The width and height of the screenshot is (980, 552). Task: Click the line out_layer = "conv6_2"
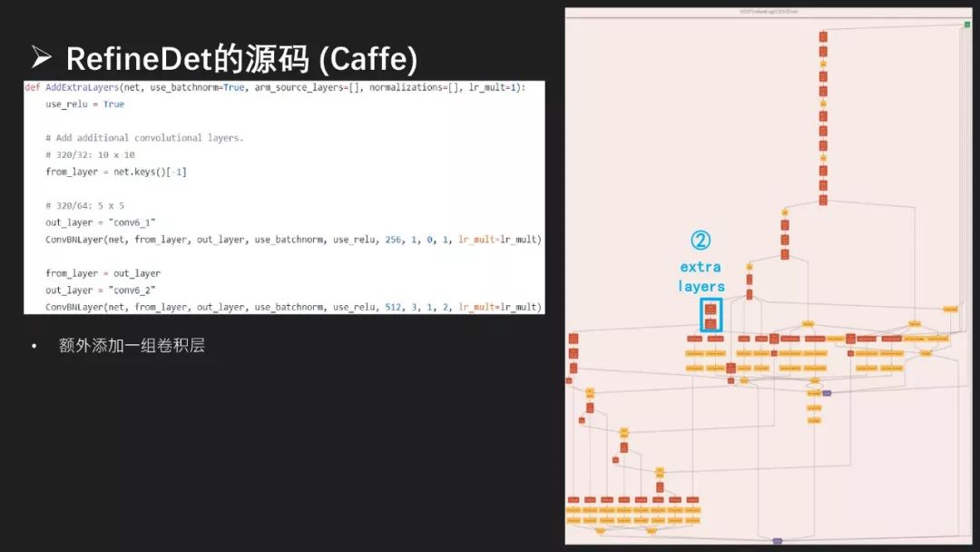click(x=100, y=290)
